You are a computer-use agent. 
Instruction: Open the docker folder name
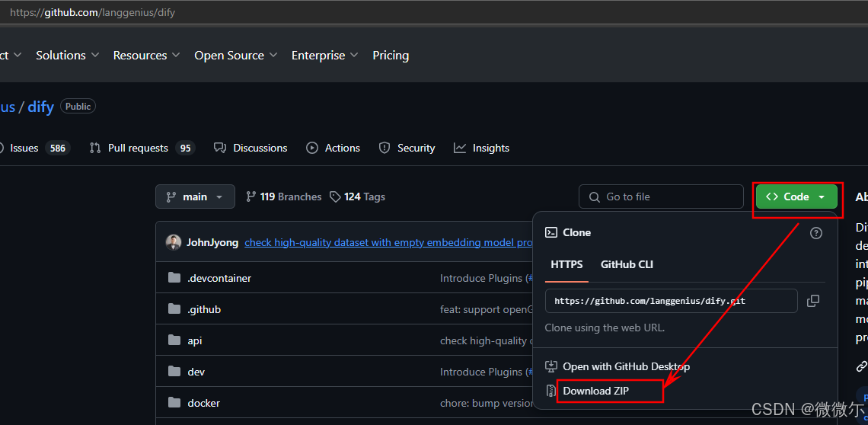(x=204, y=403)
